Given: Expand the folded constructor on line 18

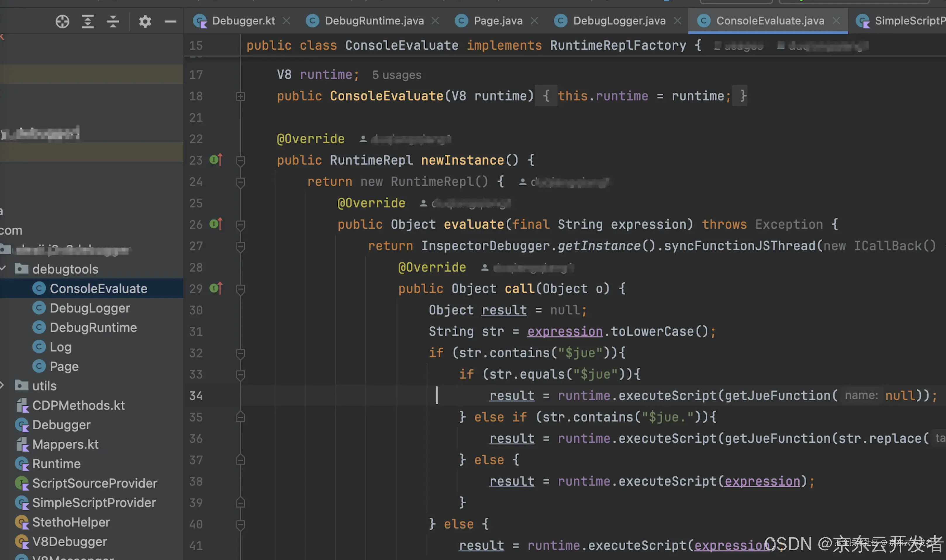Looking at the screenshot, I should click(x=240, y=97).
